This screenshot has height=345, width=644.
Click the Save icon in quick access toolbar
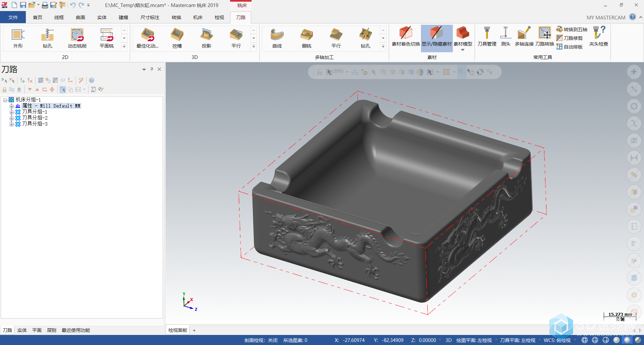point(23,5)
